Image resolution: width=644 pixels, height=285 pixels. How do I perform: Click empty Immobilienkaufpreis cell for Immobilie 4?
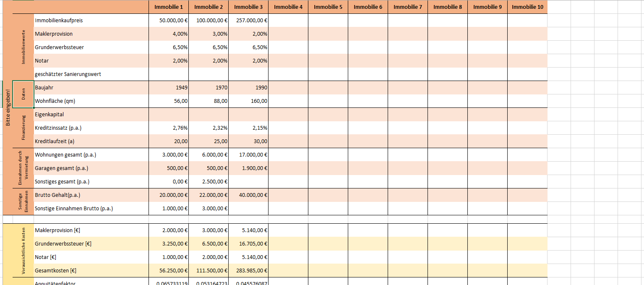click(x=288, y=20)
